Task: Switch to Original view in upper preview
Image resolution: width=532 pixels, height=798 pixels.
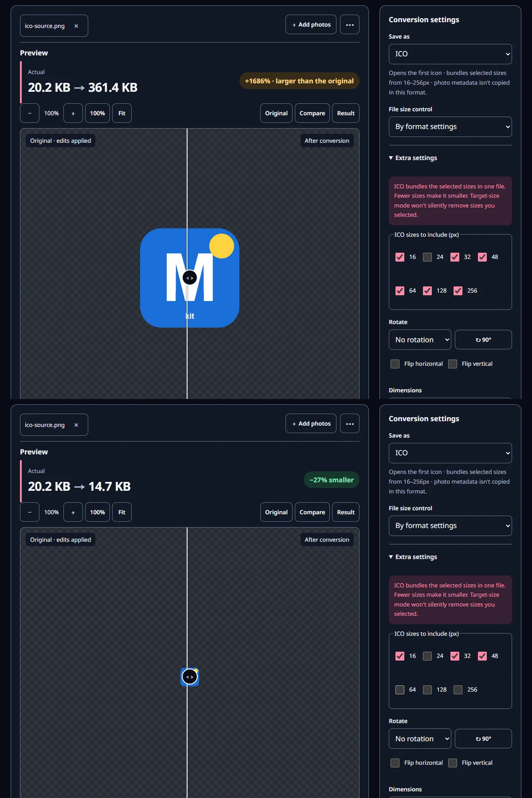Action: (276, 113)
